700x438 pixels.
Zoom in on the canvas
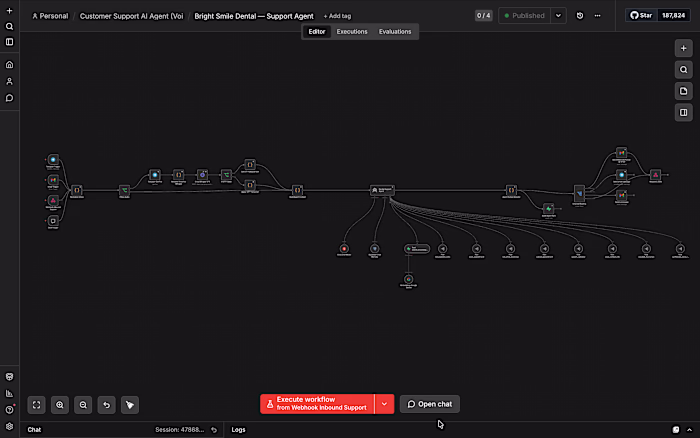[x=60, y=405]
